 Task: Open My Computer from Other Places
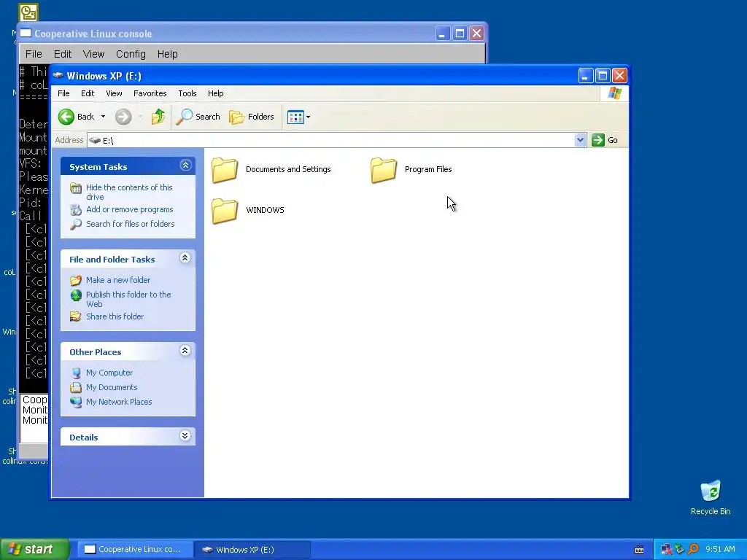(x=109, y=373)
